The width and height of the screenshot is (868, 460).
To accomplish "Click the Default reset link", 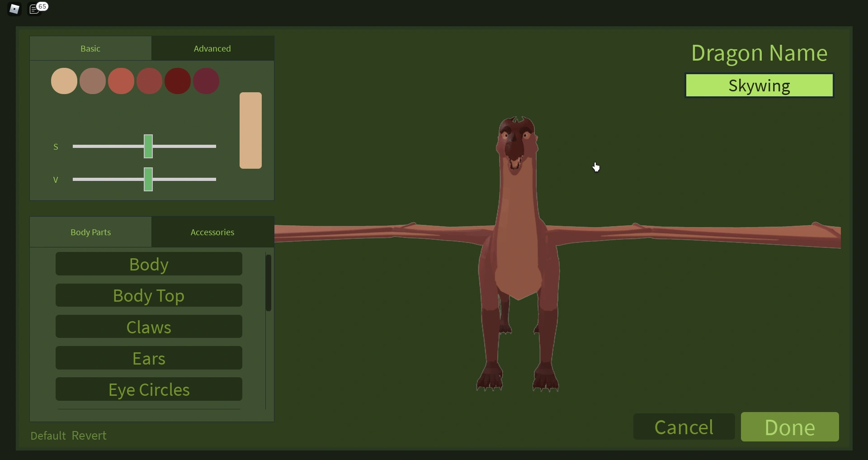I will click(x=48, y=436).
